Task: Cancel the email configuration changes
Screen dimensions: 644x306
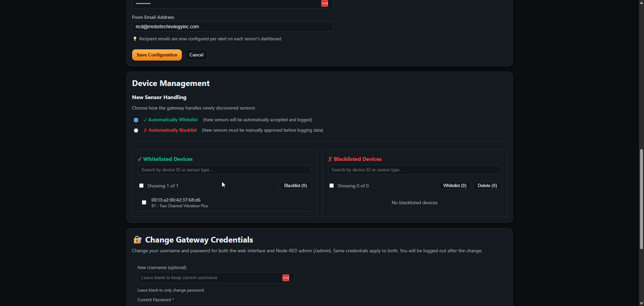Action: coord(196,55)
